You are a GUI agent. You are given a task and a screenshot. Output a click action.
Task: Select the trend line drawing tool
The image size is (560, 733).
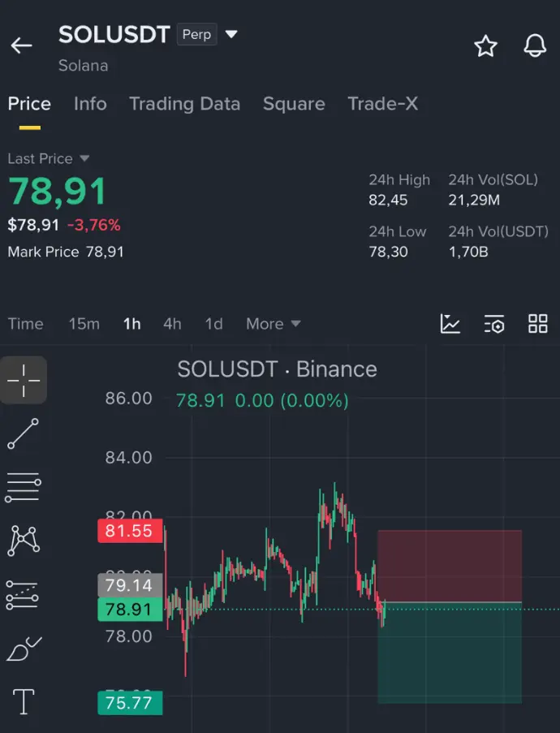[x=23, y=433]
